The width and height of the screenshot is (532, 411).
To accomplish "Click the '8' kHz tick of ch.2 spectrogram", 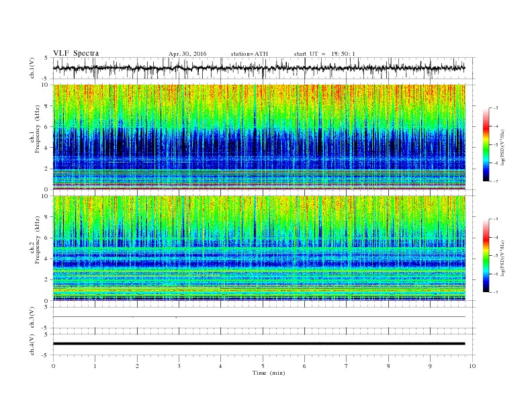I will pos(46,217).
